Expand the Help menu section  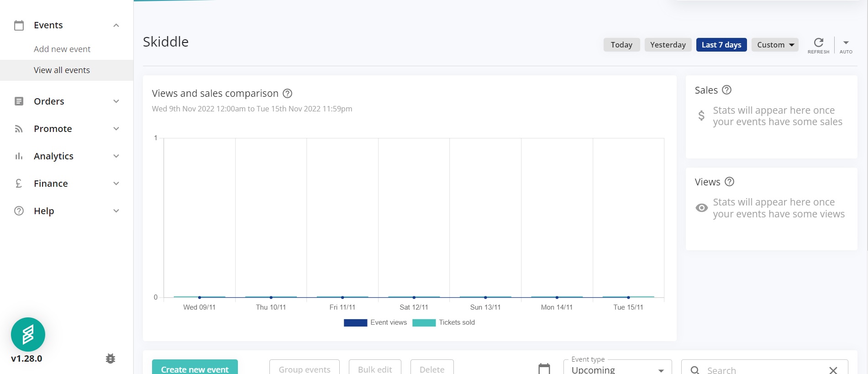[x=116, y=211]
